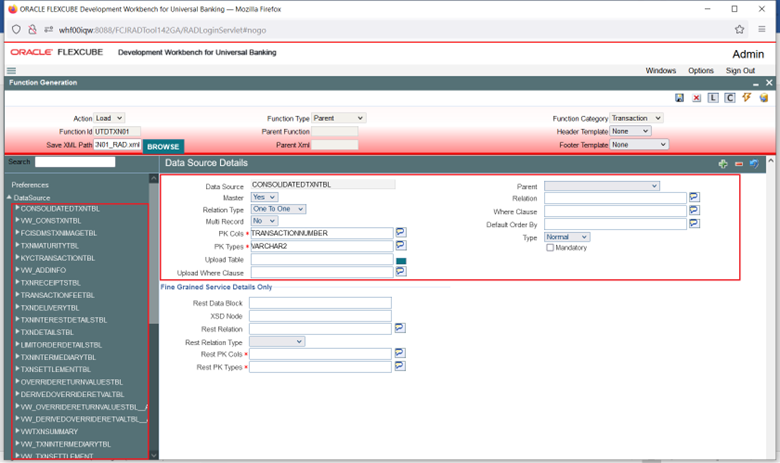Collapse the DataSource tree node

tap(9, 197)
